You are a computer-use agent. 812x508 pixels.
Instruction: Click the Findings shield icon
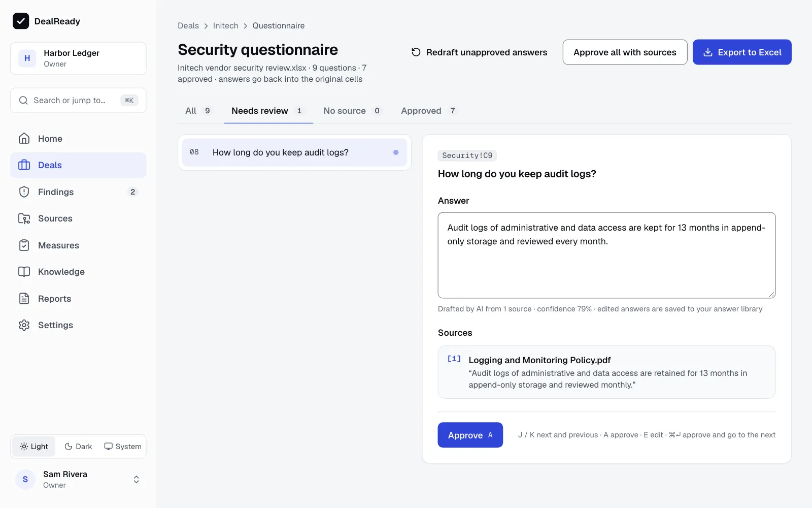(24, 192)
